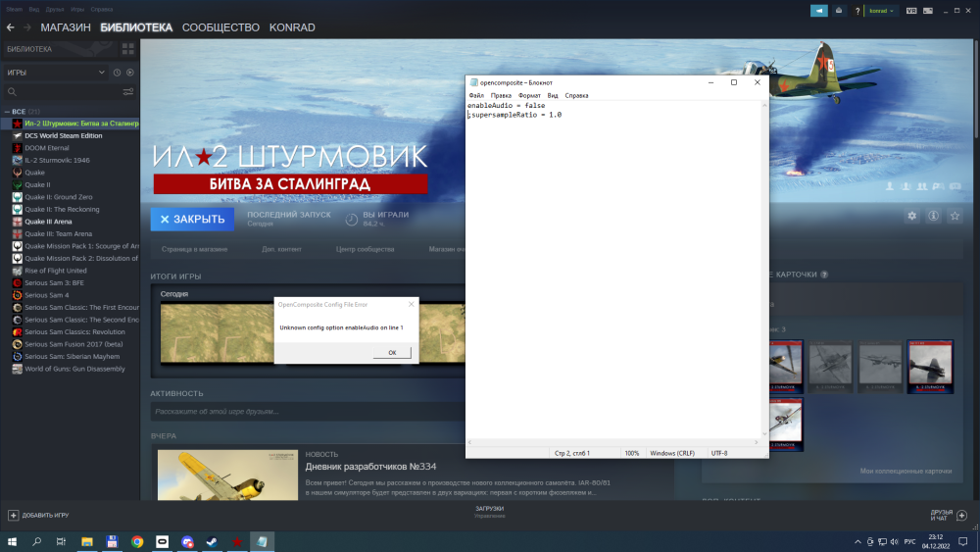Click the system tray volume icon

pos(894,541)
